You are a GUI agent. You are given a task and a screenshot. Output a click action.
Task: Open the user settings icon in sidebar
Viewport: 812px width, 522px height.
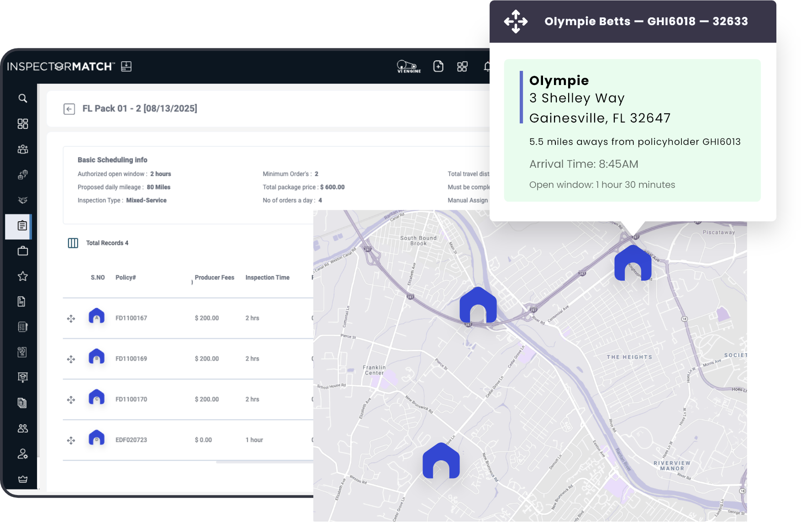point(23,454)
